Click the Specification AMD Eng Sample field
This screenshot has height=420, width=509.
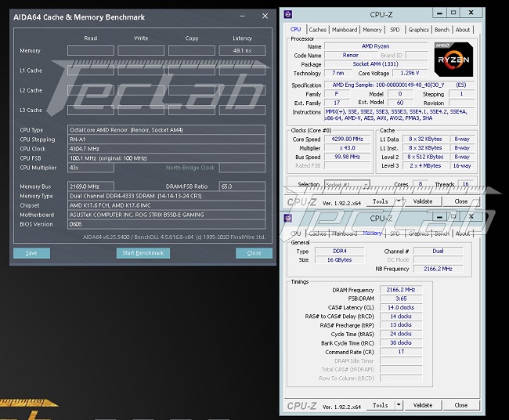click(x=399, y=85)
